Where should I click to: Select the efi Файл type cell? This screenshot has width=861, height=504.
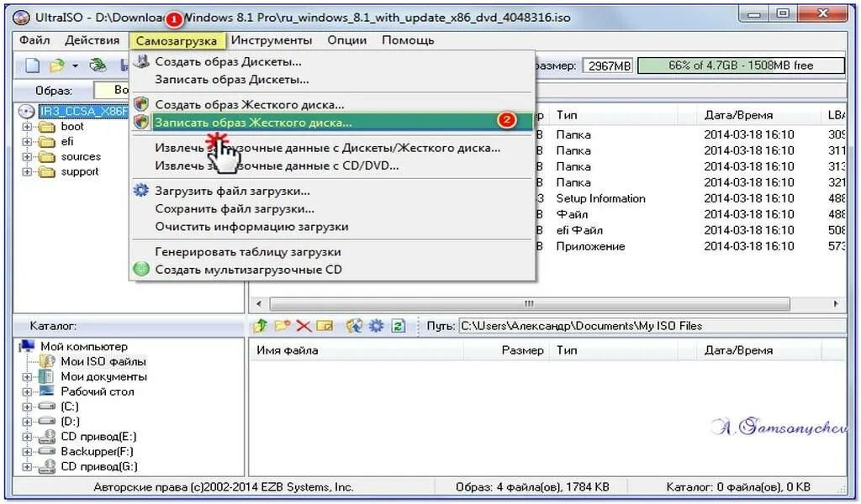click(579, 230)
